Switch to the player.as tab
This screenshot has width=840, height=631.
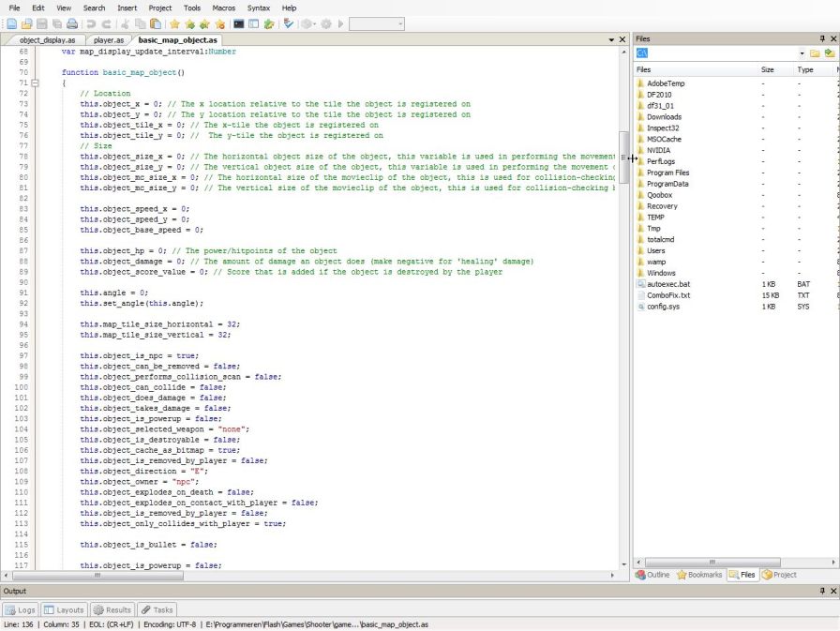[110, 40]
